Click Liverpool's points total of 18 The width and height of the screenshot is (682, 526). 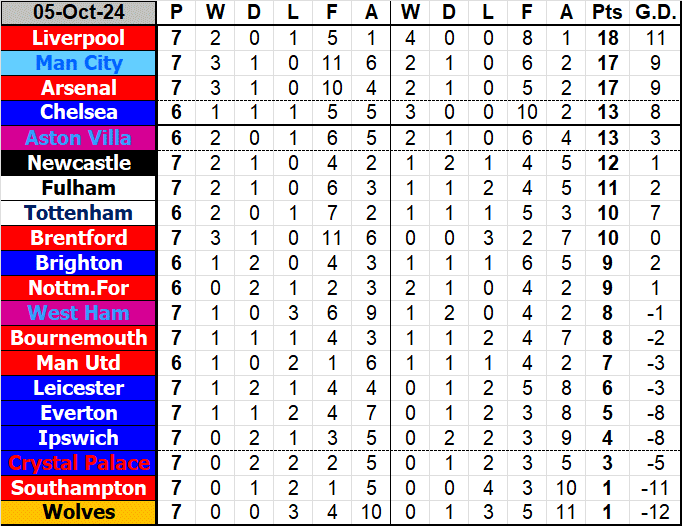(x=605, y=38)
